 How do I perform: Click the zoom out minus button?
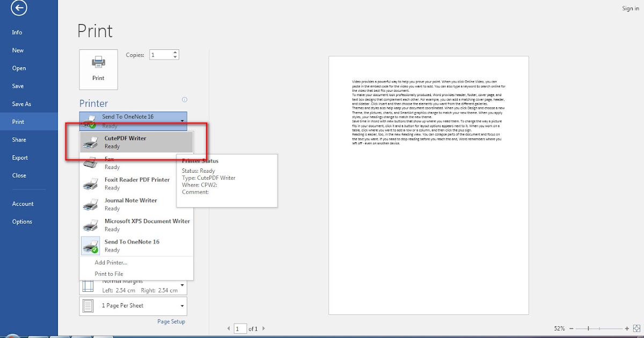(571, 328)
